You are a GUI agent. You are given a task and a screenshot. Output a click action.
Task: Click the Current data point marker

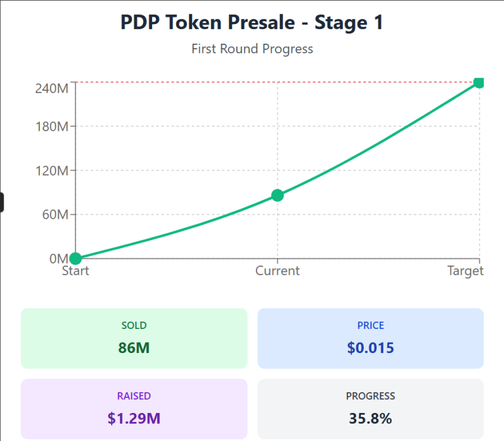[278, 195]
